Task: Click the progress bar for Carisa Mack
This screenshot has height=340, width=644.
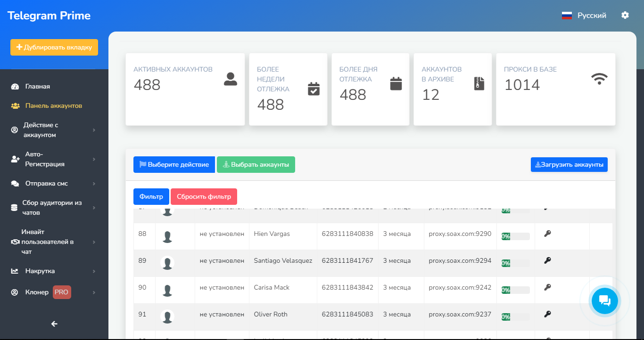Action: click(x=515, y=290)
